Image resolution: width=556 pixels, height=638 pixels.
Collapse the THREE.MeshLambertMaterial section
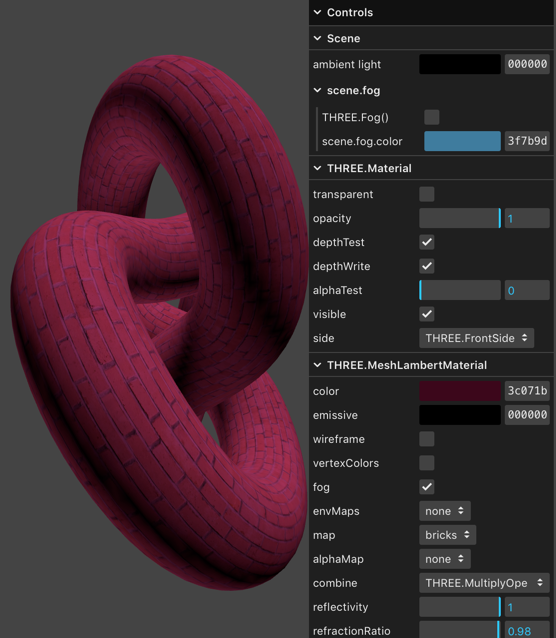tap(317, 365)
